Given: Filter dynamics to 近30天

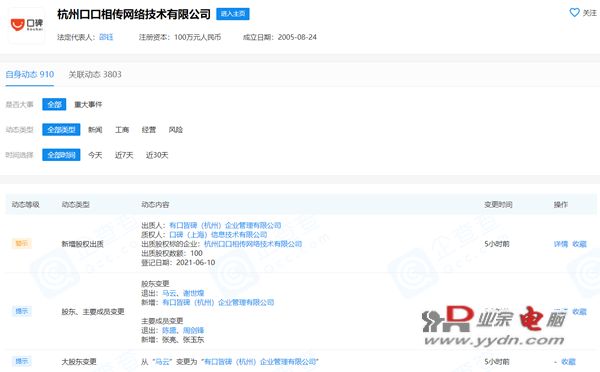Looking at the screenshot, I should point(157,155).
